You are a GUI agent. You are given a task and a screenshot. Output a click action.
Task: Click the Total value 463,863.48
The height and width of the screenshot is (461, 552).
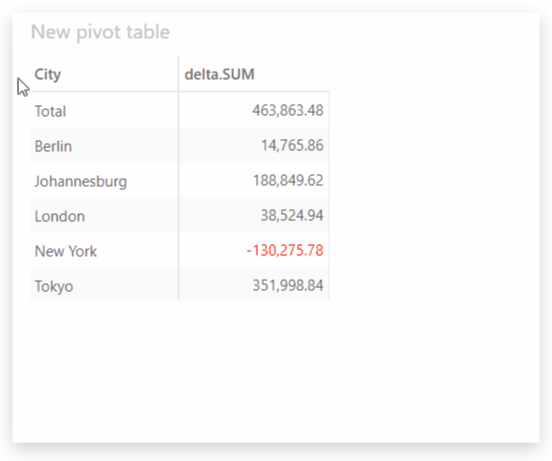click(x=288, y=110)
